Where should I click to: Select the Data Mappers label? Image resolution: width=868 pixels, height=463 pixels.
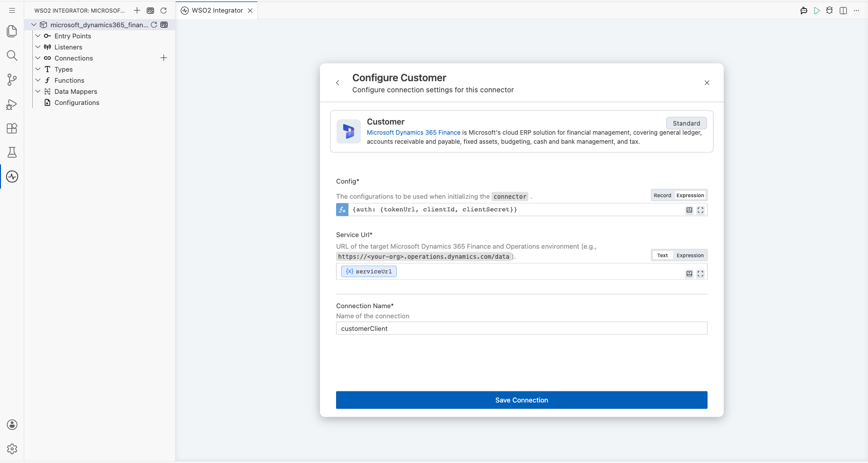pos(76,91)
